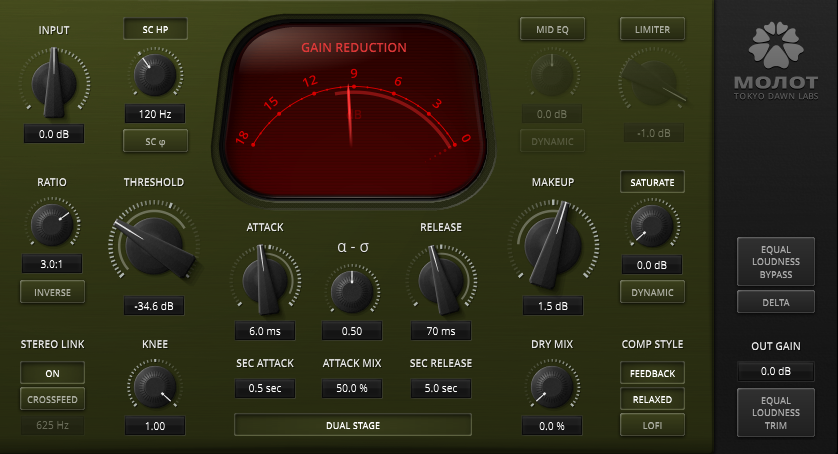
Task: Click the ATTACK MIX 50.0 % field
Action: click(352, 388)
